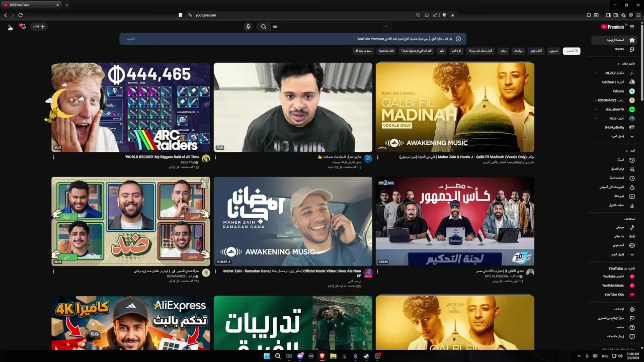Open playlists icon in sidebar
Viewport: 644px width, 362px height.
632,169
